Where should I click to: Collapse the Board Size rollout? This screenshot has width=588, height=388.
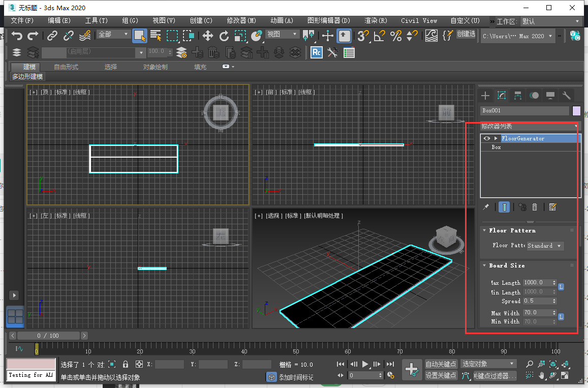[484, 265]
